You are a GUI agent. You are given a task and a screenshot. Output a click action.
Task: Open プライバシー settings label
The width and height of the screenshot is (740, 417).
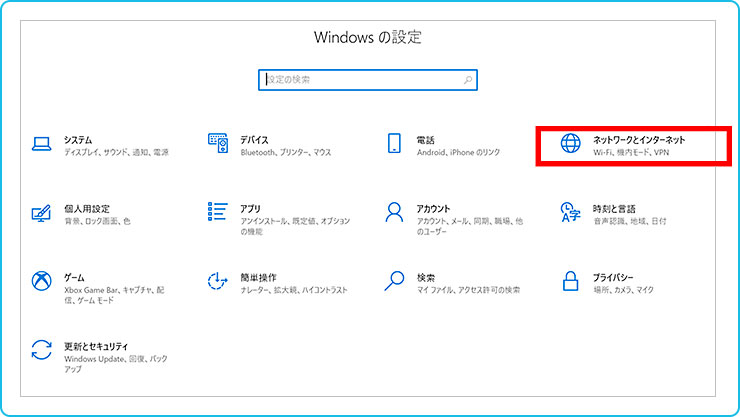613,277
